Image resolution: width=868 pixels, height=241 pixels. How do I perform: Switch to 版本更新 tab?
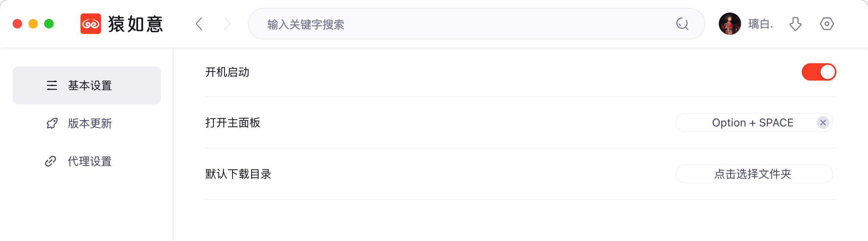[87, 123]
